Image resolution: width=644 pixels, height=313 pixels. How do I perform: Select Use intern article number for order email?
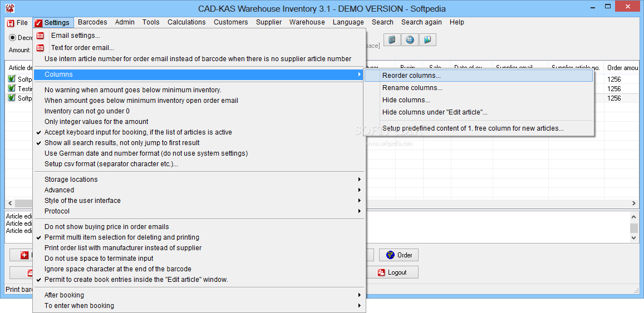pos(199,59)
